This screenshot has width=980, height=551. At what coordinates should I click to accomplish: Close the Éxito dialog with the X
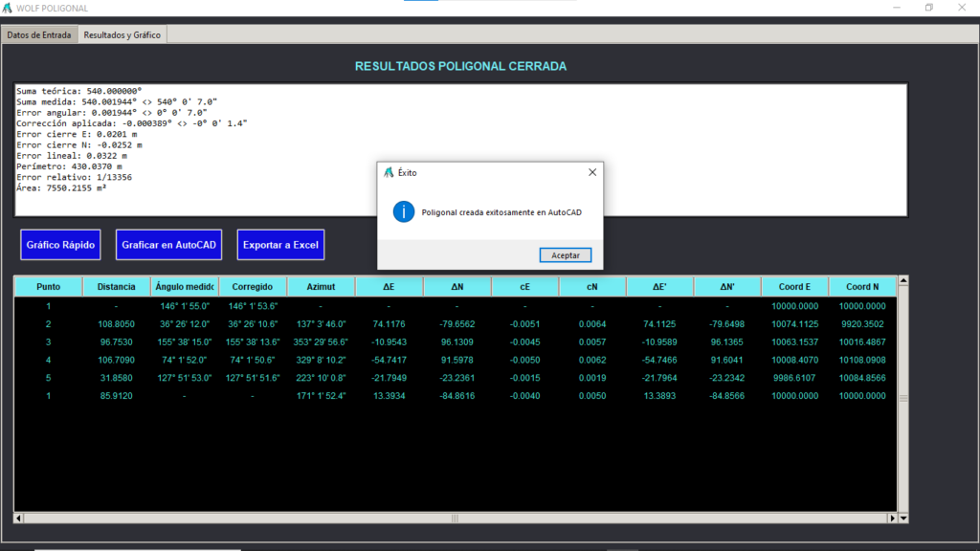pyautogui.click(x=591, y=172)
